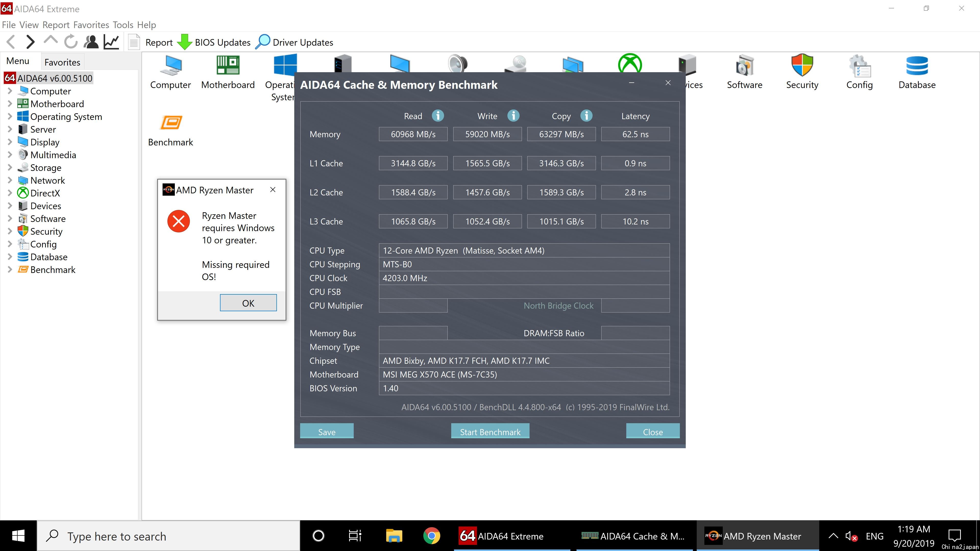The width and height of the screenshot is (980, 551).
Task: Click the taskbar search box
Action: click(x=168, y=536)
